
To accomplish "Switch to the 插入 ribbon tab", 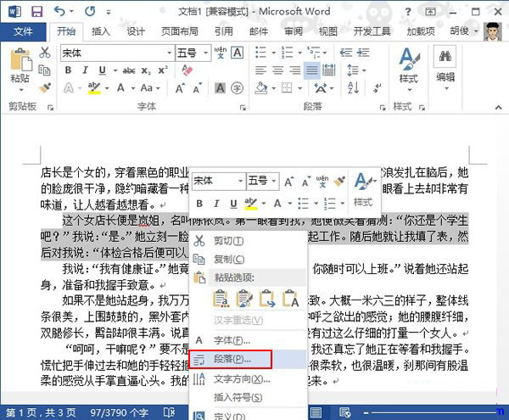I will 101,31.
